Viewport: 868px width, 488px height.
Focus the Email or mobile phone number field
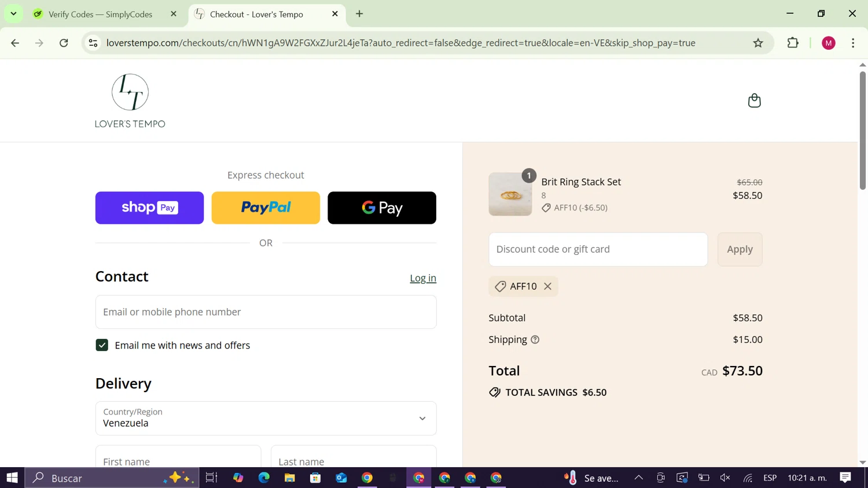coord(266,312)
